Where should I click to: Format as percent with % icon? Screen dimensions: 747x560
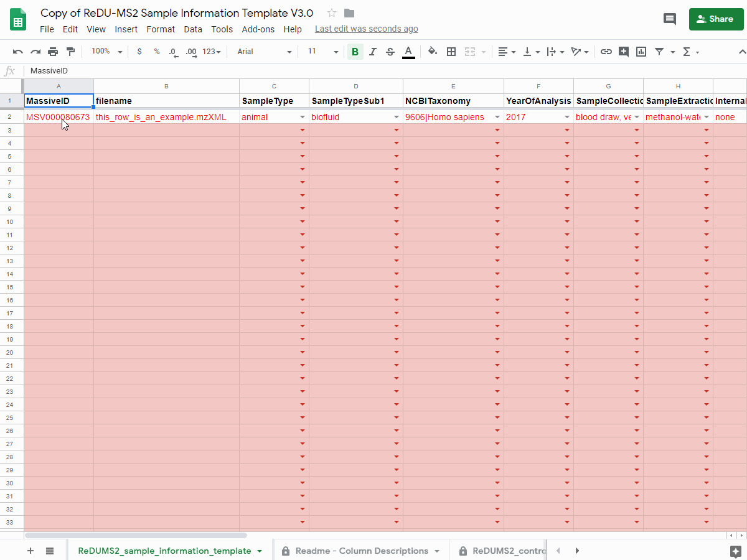157,52
